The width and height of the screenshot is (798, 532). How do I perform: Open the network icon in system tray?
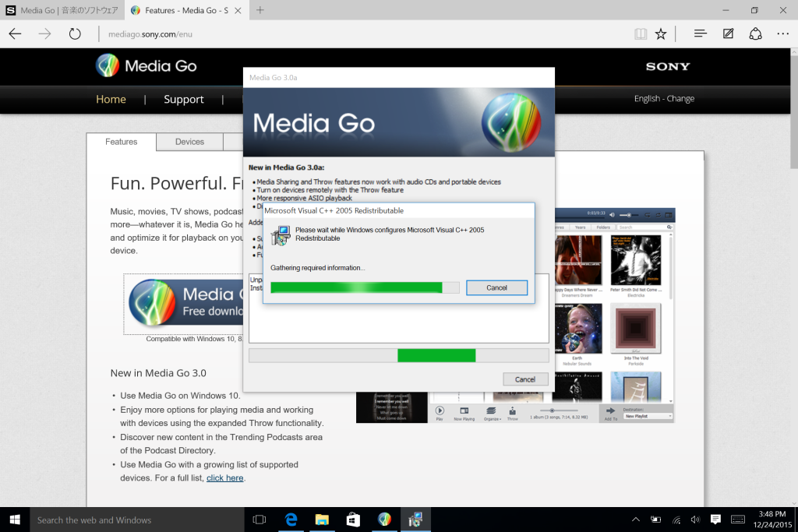(676, 520)
